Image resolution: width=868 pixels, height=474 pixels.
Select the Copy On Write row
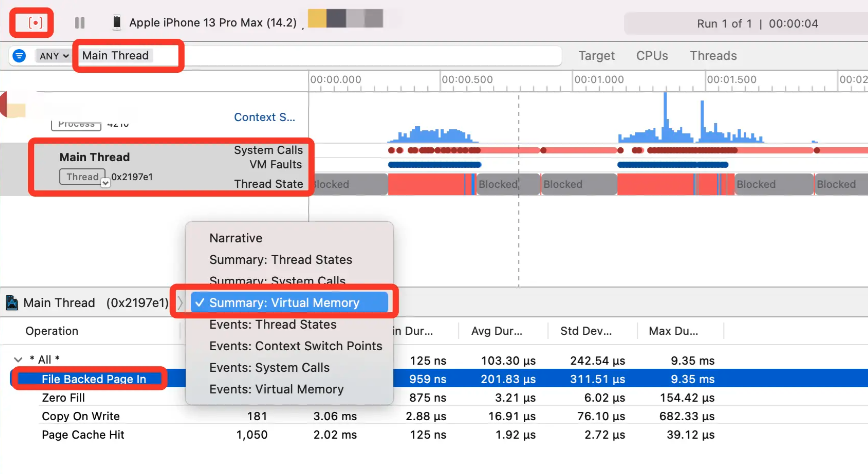[x=434, y=416]
